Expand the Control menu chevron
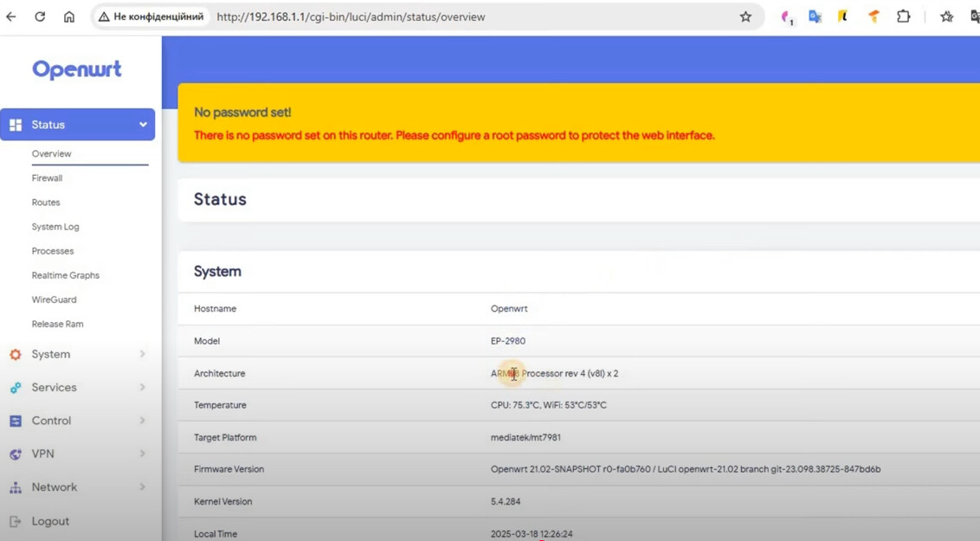Screen dimensions: 980x541 143,421
